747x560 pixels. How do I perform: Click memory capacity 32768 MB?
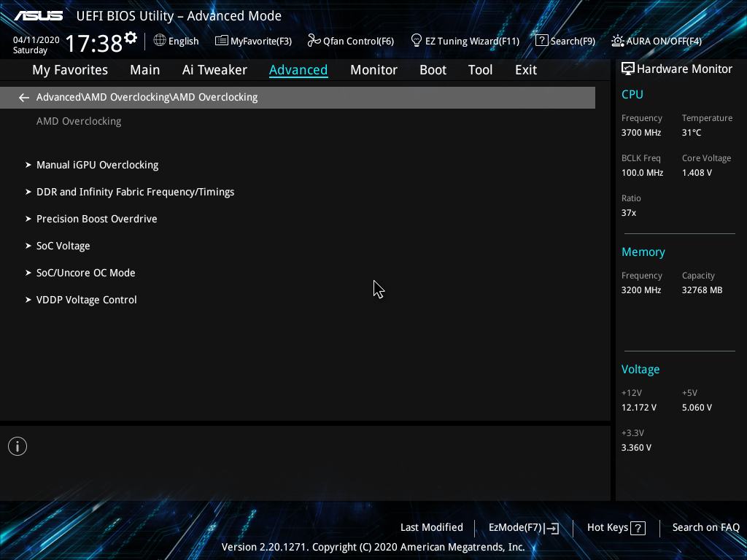pyautogui.click(x=702, y=290)
